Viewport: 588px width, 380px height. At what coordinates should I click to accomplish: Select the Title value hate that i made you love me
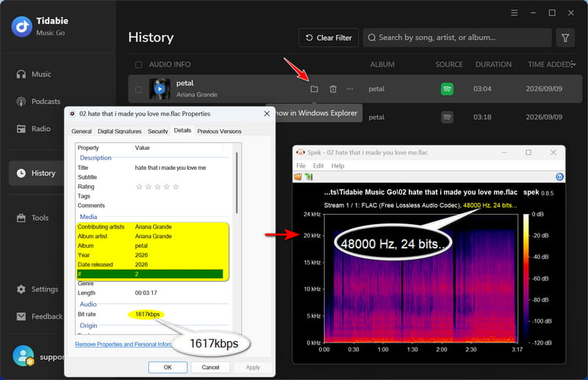point(171,168)
